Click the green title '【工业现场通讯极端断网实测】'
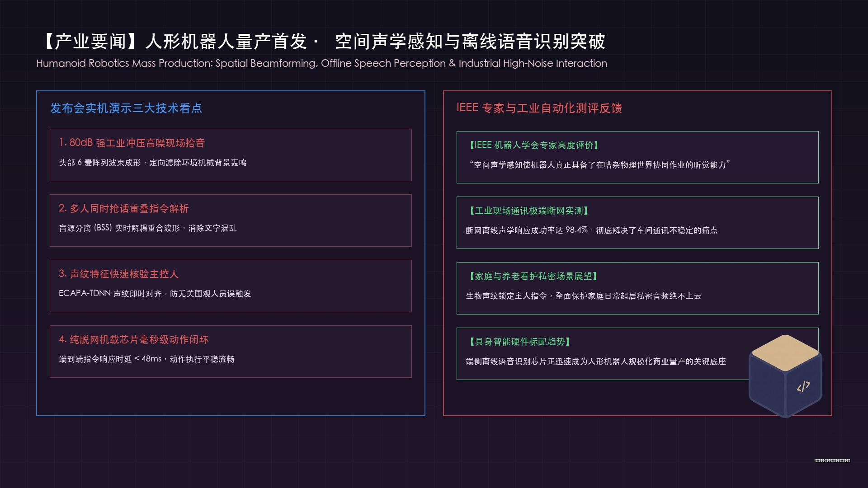Viewport: 868px width, 488px height. click(x=528, y=211)
